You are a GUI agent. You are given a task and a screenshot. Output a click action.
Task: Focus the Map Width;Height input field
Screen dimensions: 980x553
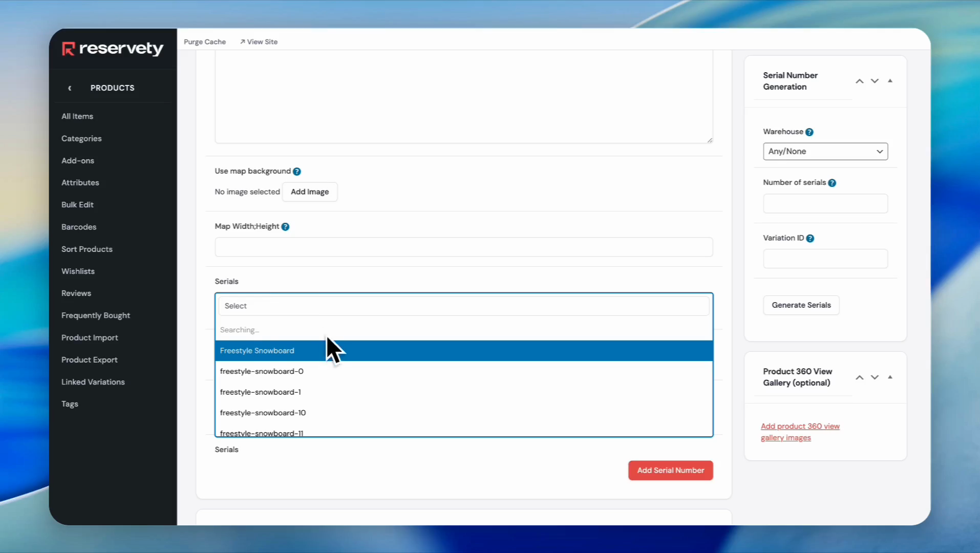[463, 247]
